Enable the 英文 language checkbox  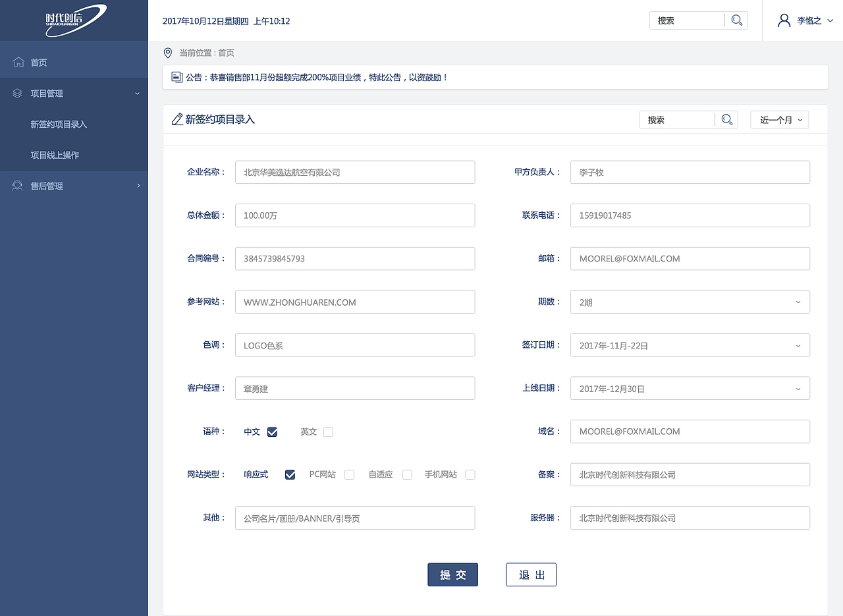(328, 432)
